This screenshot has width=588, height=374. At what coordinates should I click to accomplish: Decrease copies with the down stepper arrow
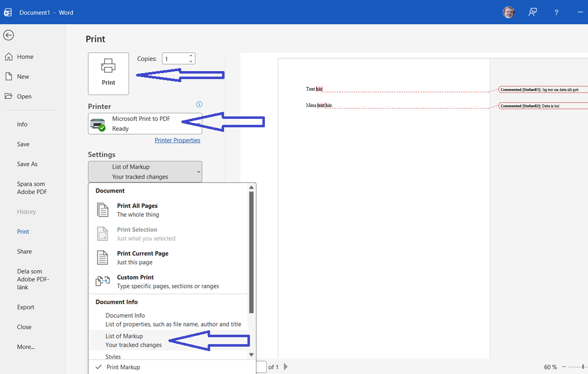tap(191, 61)
